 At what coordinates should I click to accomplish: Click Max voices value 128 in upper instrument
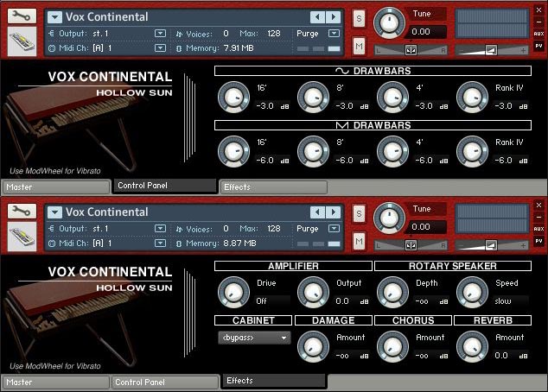click(x=274, y=34)
